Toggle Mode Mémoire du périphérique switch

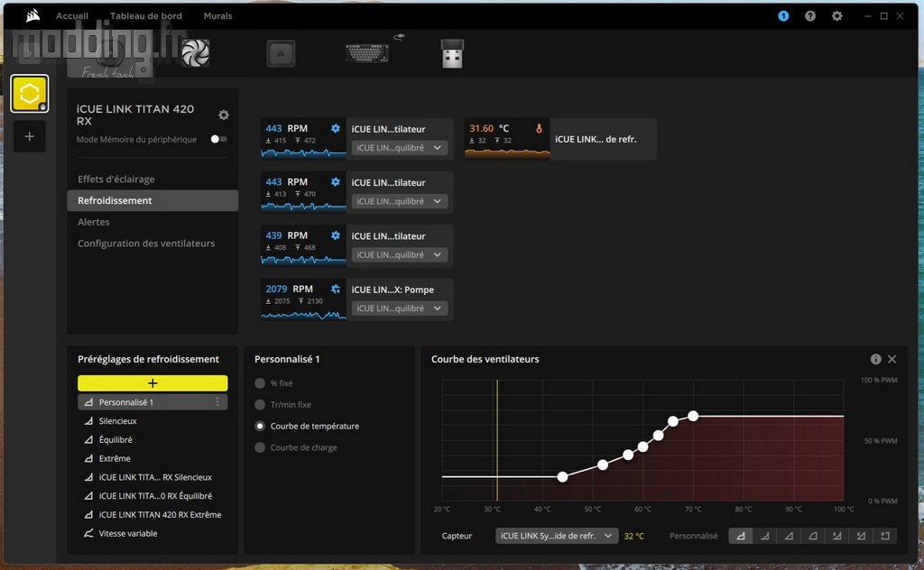[218, 139]
